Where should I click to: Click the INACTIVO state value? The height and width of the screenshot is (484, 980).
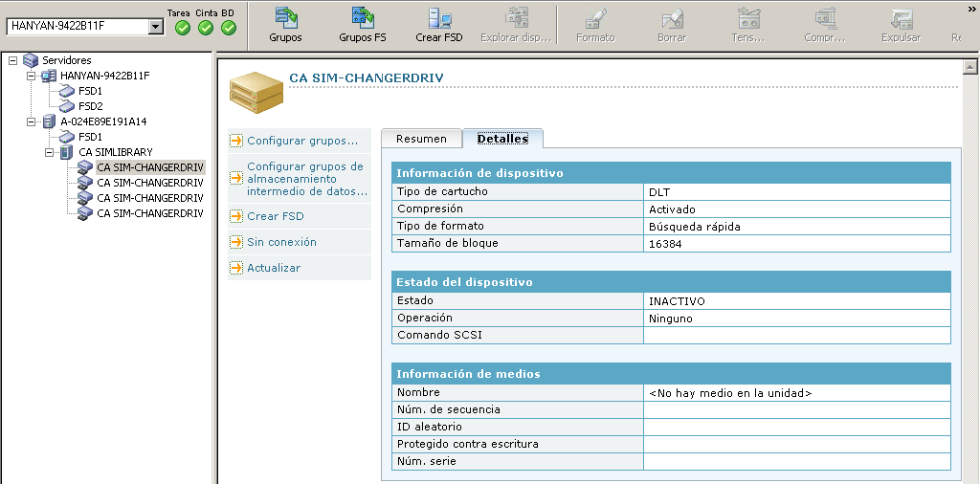pos(677,301)
